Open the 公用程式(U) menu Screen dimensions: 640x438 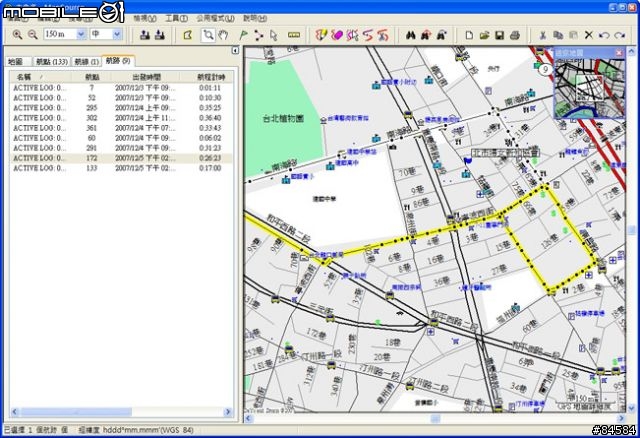pyautogui.click(x=216, y=18)
